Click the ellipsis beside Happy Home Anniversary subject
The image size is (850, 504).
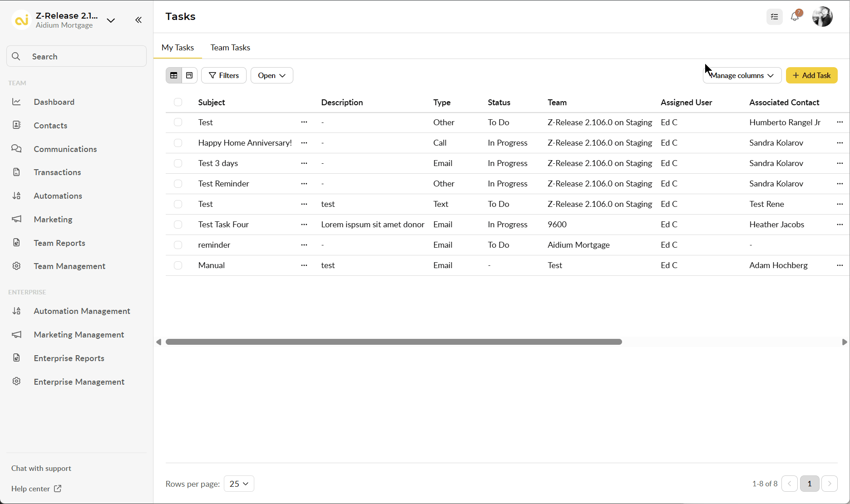click(304, 143)
